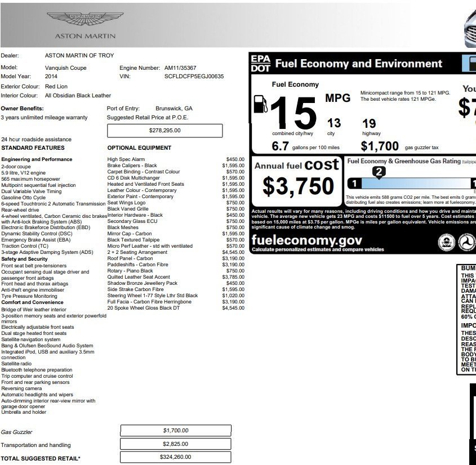476x465 pixels.
Task: Click the STANDARD FEATURES heading
Action: (x=33, y=148)
